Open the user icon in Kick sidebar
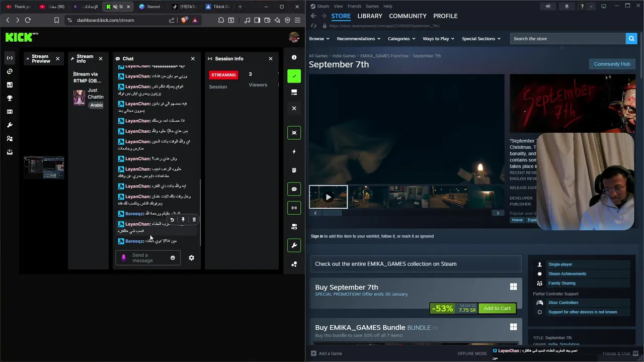The image size is (644, 362). pos(10,139)
